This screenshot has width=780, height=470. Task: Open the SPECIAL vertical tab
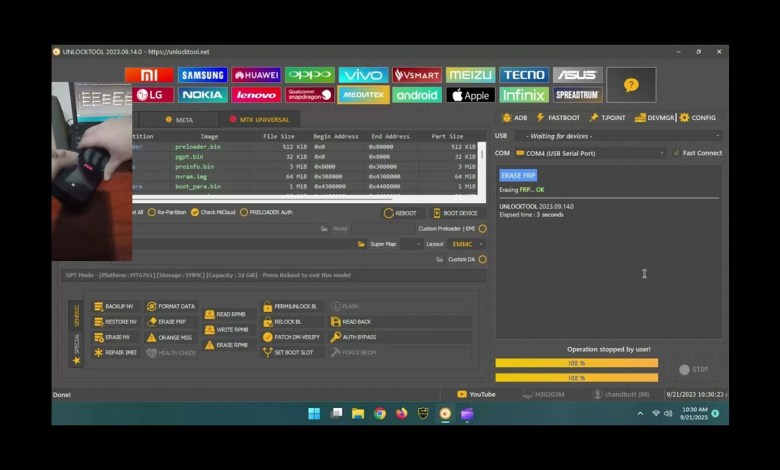[77, 350]
